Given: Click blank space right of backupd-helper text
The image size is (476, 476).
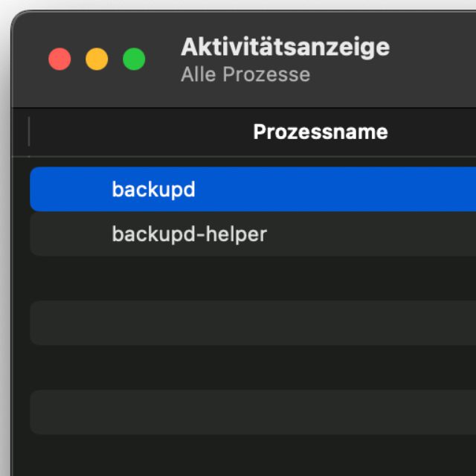Looking at the screenshot, I should (372, 234).
